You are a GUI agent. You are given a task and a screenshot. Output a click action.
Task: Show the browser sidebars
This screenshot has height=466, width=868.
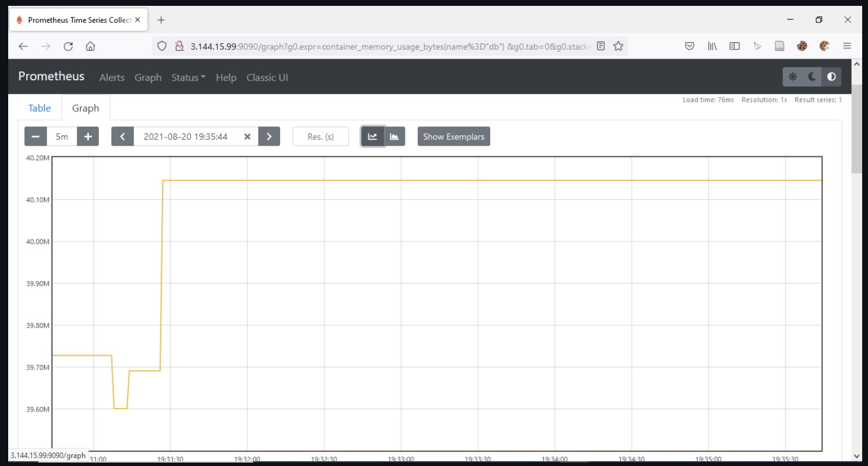[x=735, y=46]
